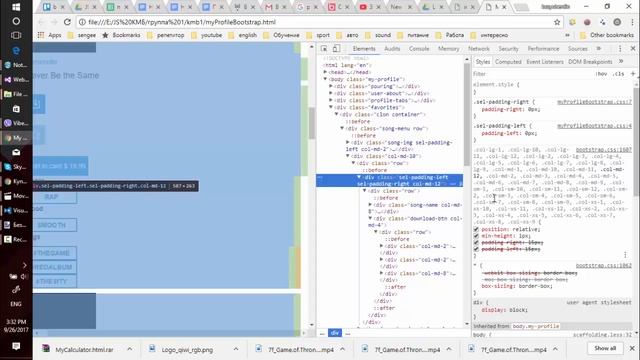Open the action center notification icon
Image resolution: width=640 pixels, height=360 pixels.
(x=16, y=346)
